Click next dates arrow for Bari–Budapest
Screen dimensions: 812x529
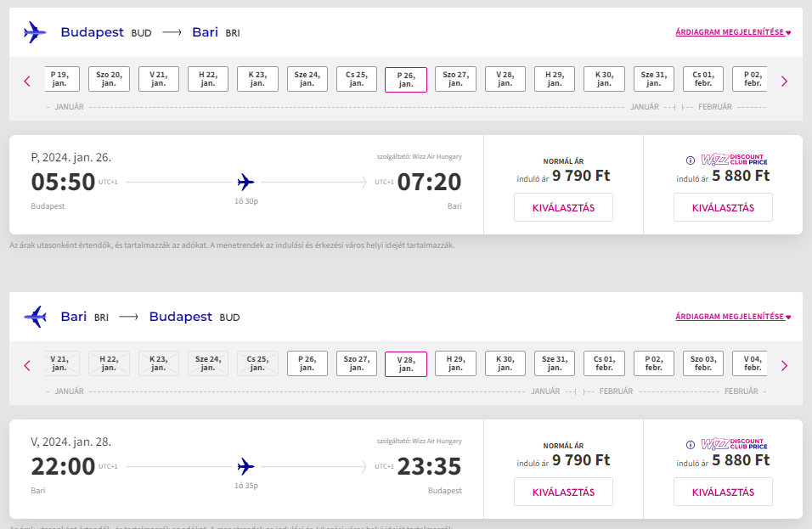click(x=784, y=366)
